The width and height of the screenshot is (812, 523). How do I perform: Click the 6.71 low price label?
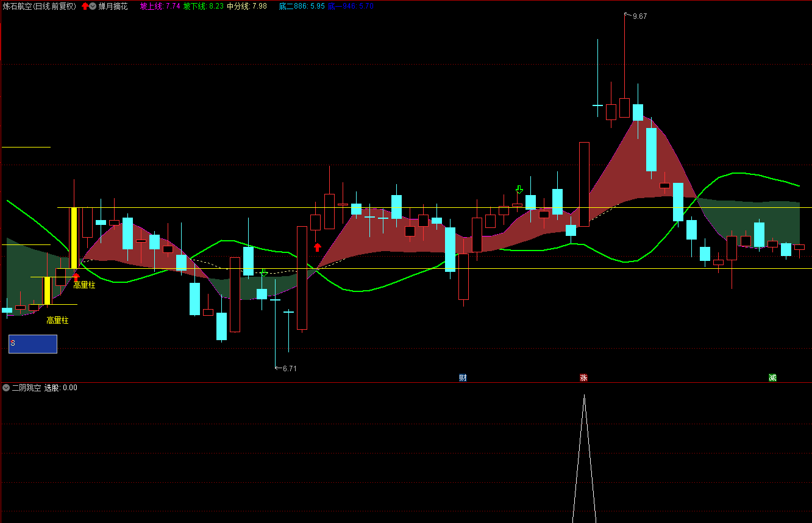pos(290,368)
